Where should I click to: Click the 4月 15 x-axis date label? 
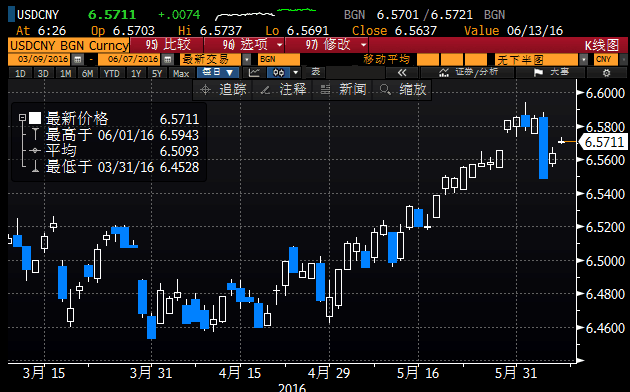click(x=240, y=373)
